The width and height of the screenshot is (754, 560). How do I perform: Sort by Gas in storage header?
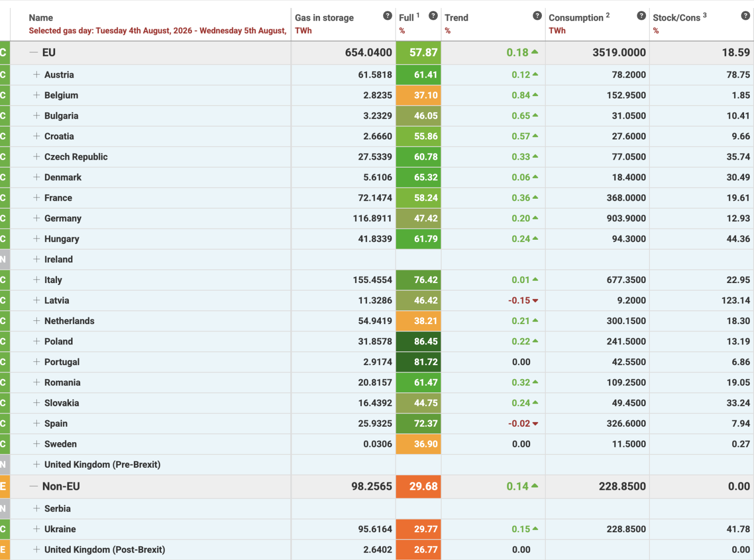pyautogui.click(x=324, y=18)
